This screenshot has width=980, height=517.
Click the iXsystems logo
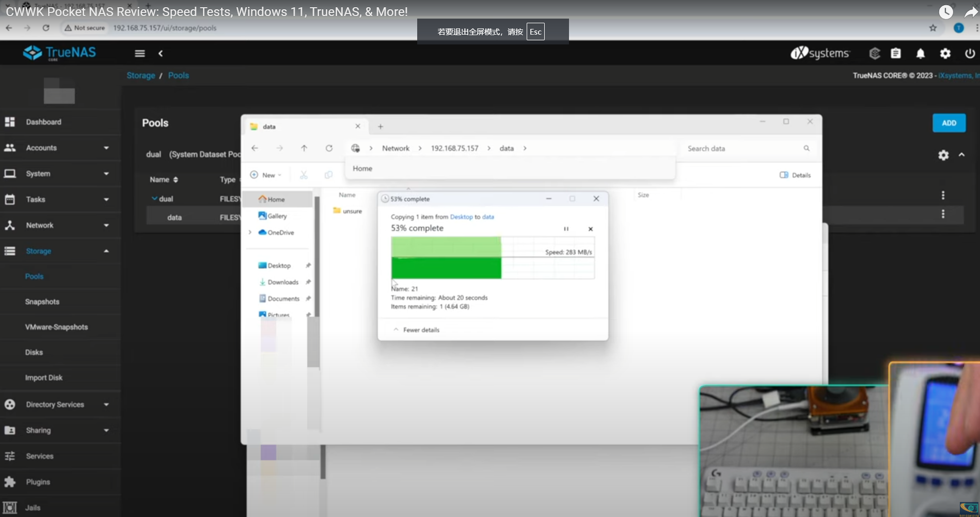click(820, 53)
